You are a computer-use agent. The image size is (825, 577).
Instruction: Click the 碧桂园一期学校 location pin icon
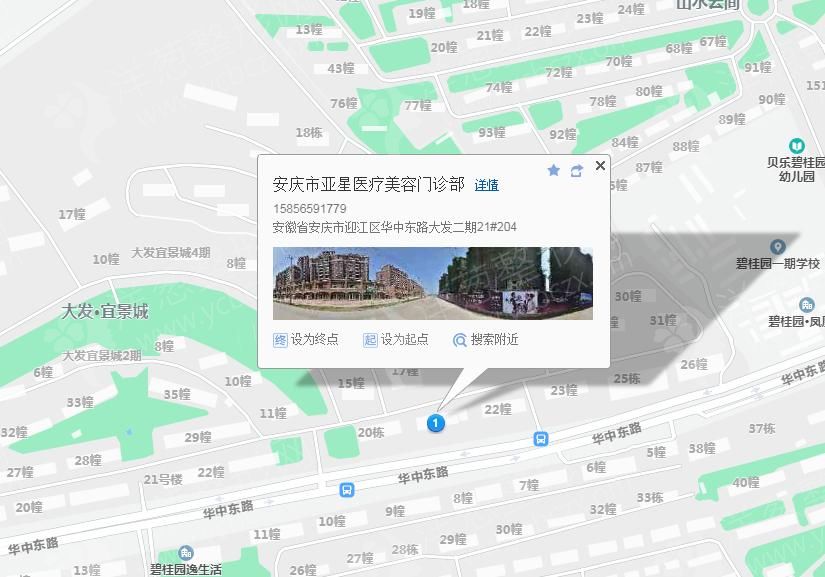click(778, 246)
